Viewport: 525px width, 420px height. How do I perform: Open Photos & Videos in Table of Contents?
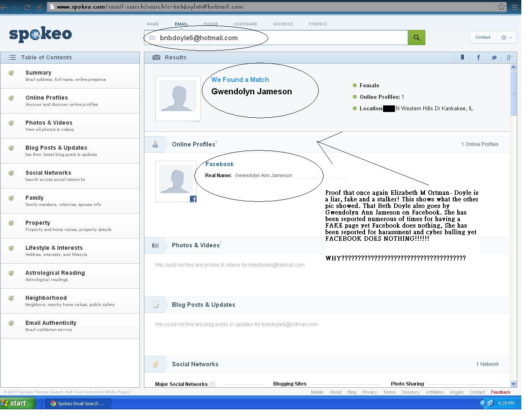(70, 126)
